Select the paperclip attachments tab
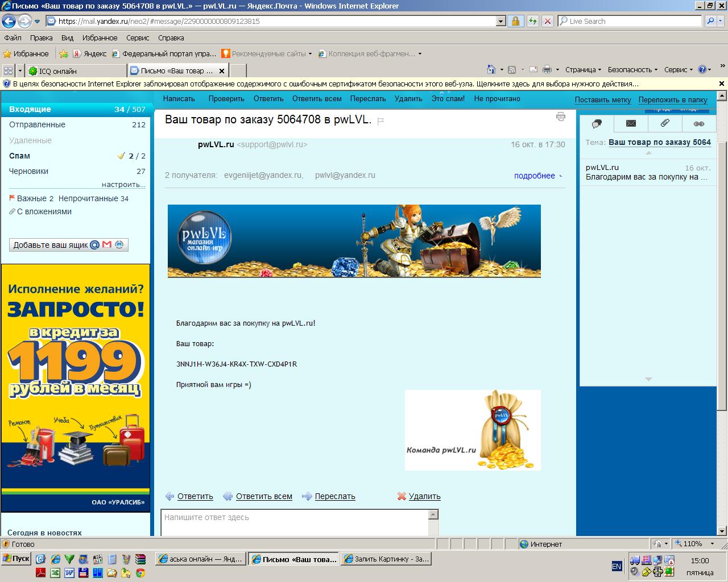Image resolution: width=728 pixels, height=582 pixels. point(665,123)
